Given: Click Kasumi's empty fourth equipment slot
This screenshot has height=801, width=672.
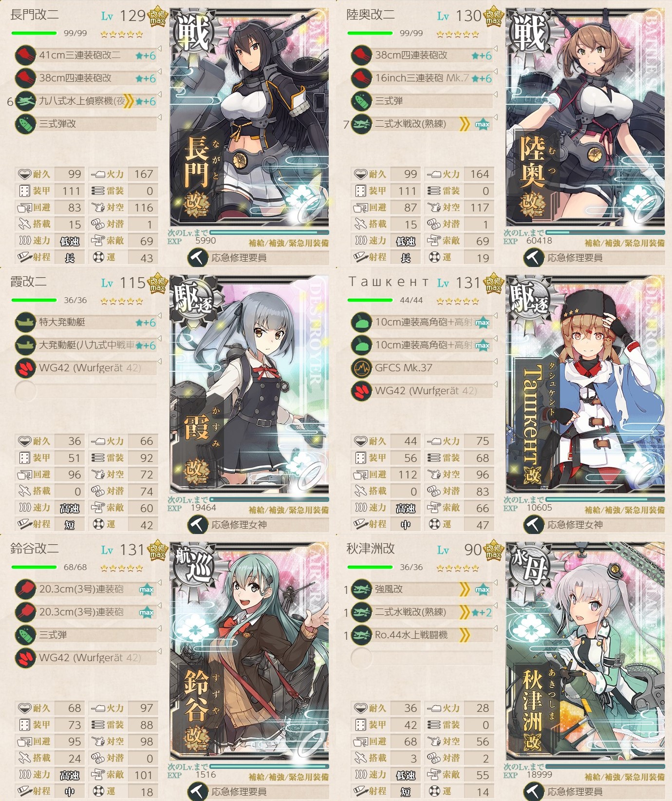Looking at the screenshot, I should (x=86, y=391).
